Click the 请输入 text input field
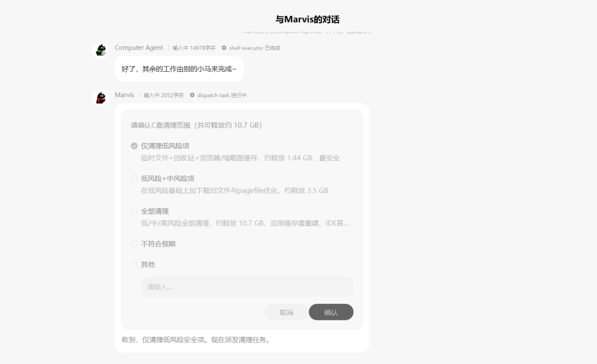This screenshot has width=597, height=364. point(248,287)
